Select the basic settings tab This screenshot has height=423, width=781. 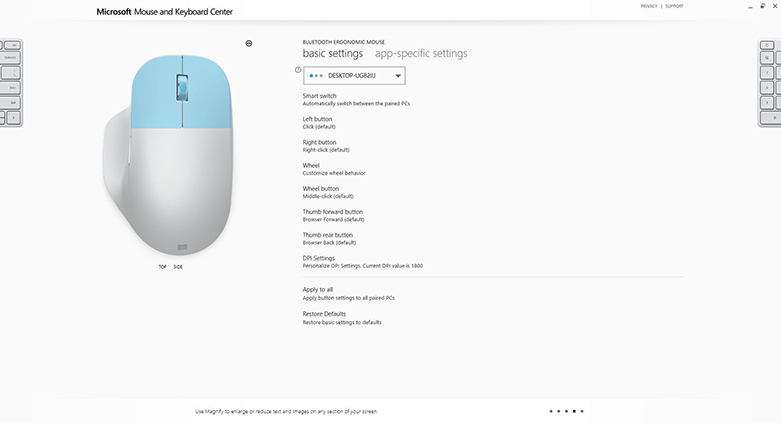(333, 53)
